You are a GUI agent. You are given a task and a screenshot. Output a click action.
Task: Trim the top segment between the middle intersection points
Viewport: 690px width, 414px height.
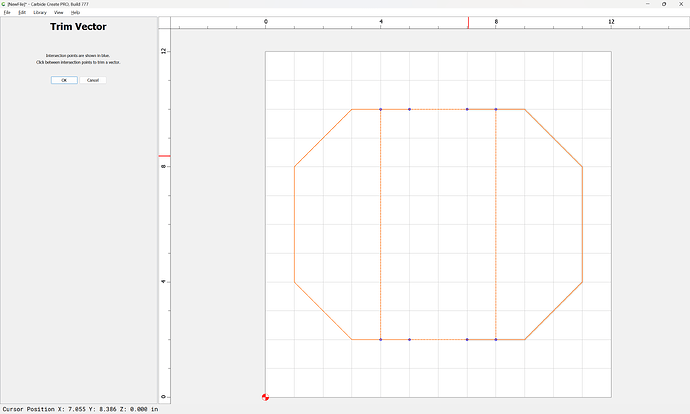tap(438, 109)
